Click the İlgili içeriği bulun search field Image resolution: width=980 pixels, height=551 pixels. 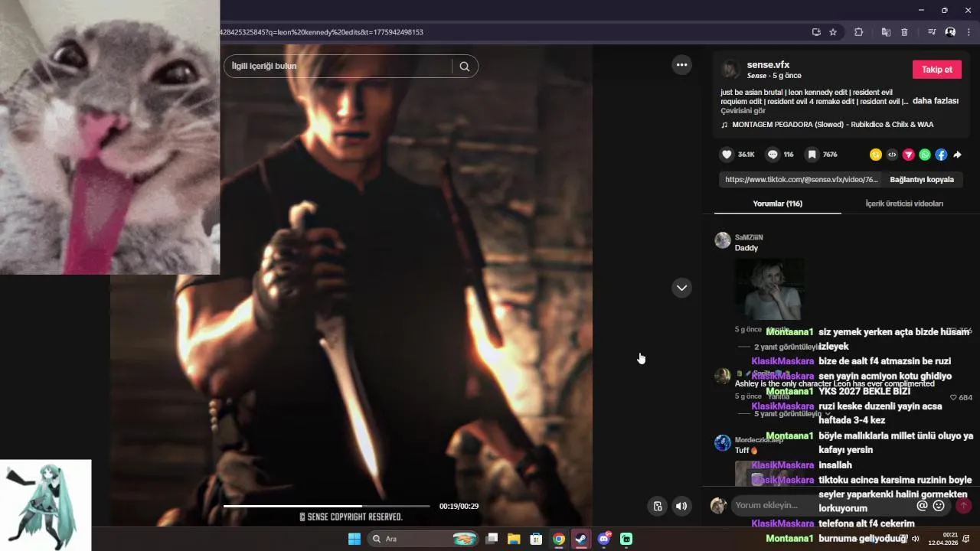click(x=337, y=66)
